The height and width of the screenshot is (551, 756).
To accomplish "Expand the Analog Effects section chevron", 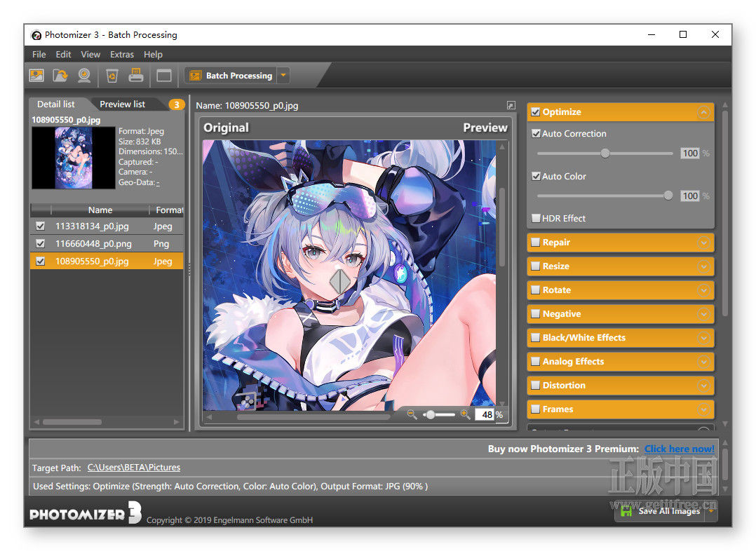I will coord(703,362).
